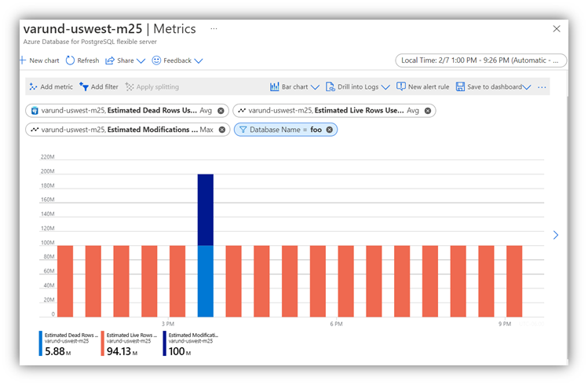Remove Estimated Live Rows metric pill
The image size is (588, 385).
tap(428, 111)
